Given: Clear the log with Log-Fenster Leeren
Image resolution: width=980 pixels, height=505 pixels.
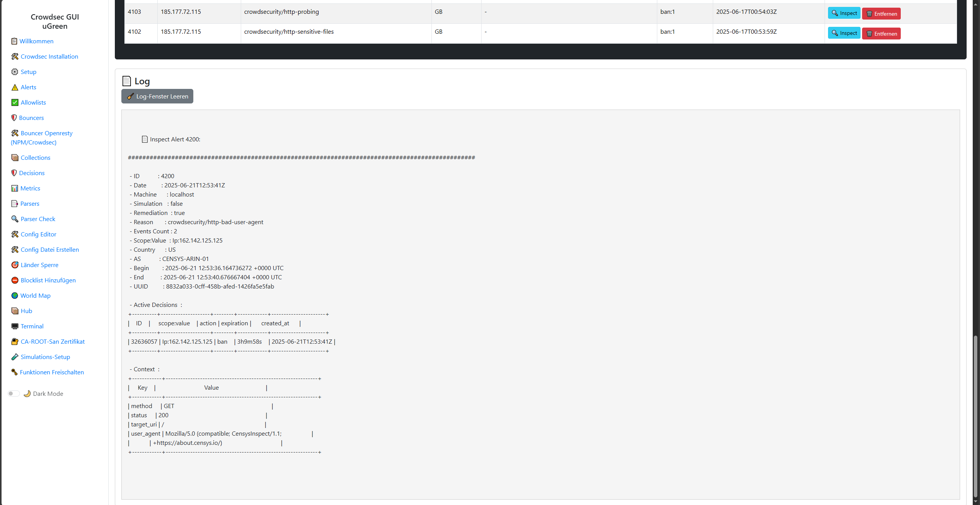Looking at the screenshot, I should tap(157, 96).
